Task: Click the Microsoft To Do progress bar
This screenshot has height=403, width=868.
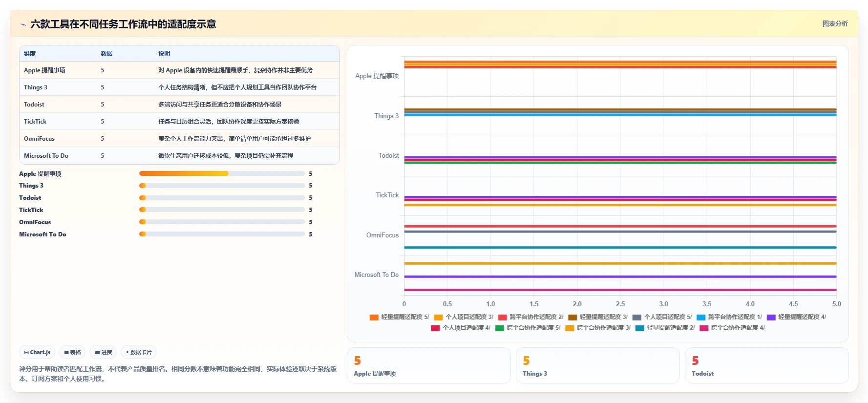Action: [x=222, y=234]
